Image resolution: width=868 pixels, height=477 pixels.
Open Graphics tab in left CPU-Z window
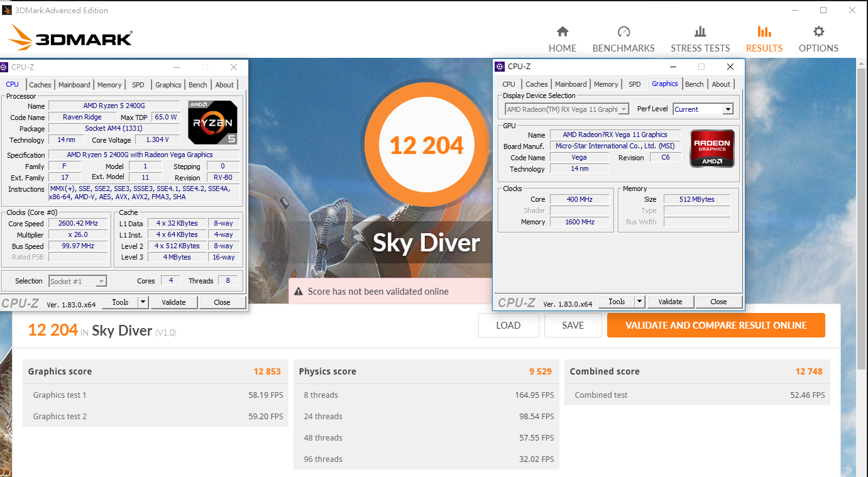pyautogui.click(x=168, y=85)
